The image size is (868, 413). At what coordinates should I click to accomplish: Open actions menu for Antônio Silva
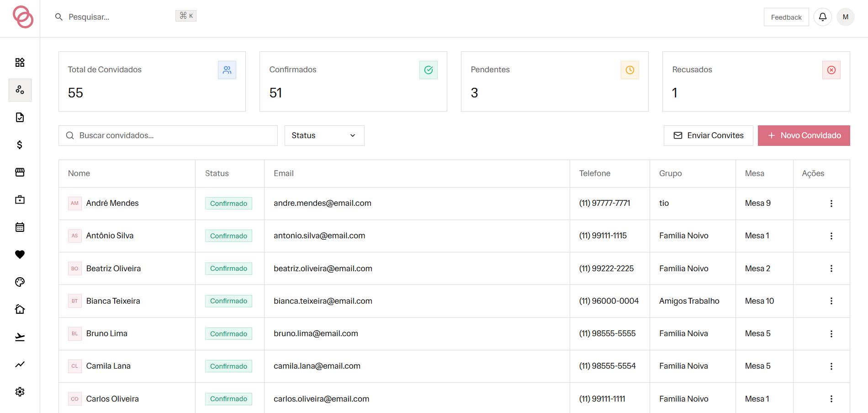coord(831,236)
